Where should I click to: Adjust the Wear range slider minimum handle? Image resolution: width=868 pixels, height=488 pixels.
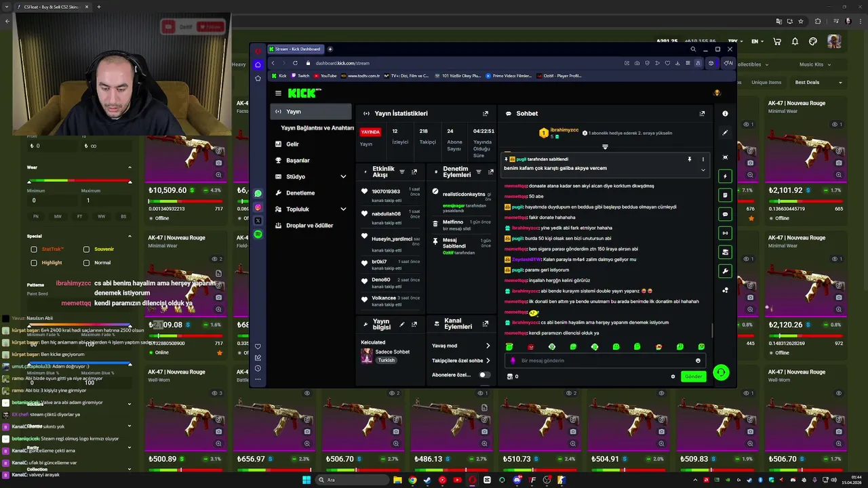[x=29, y=182]
